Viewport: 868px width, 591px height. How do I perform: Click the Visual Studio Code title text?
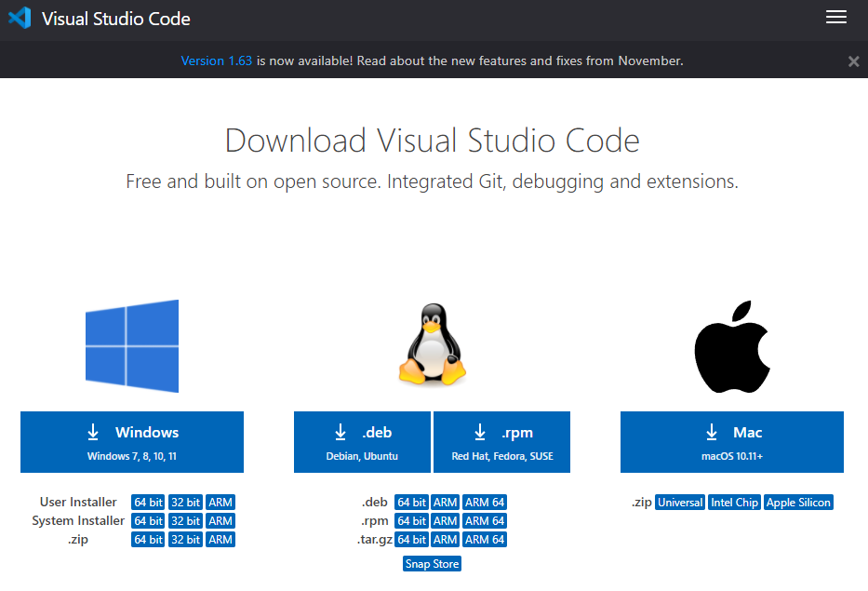(115, 19)
